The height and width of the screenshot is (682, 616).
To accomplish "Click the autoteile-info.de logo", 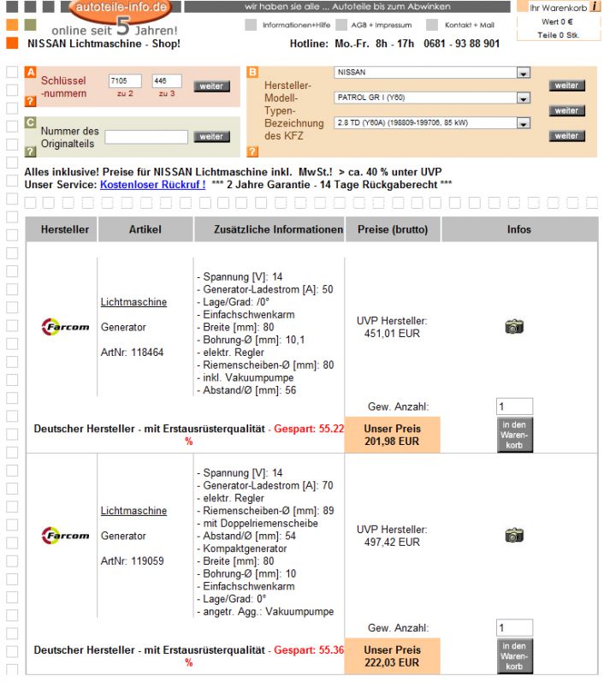I will pos(121,9).
